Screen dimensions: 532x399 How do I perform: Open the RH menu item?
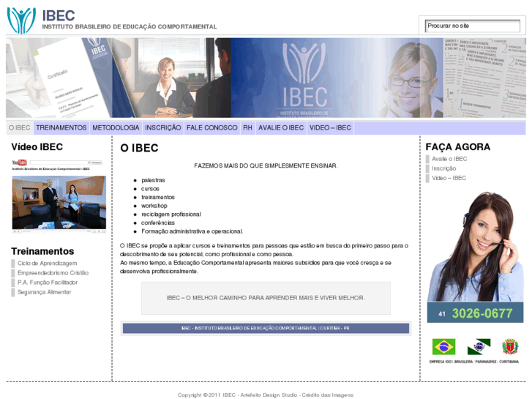[247, 127]
